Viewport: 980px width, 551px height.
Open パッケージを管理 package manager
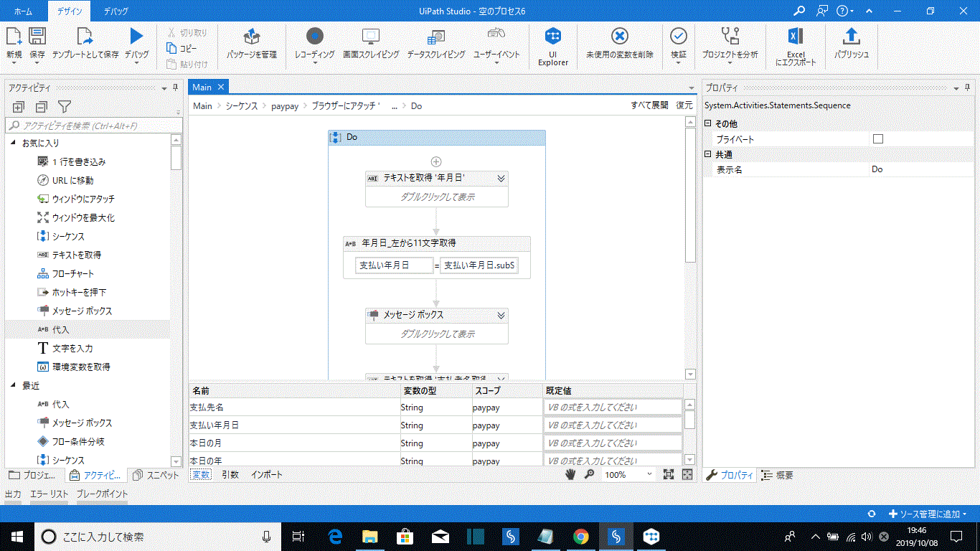(x=251, y=36)
